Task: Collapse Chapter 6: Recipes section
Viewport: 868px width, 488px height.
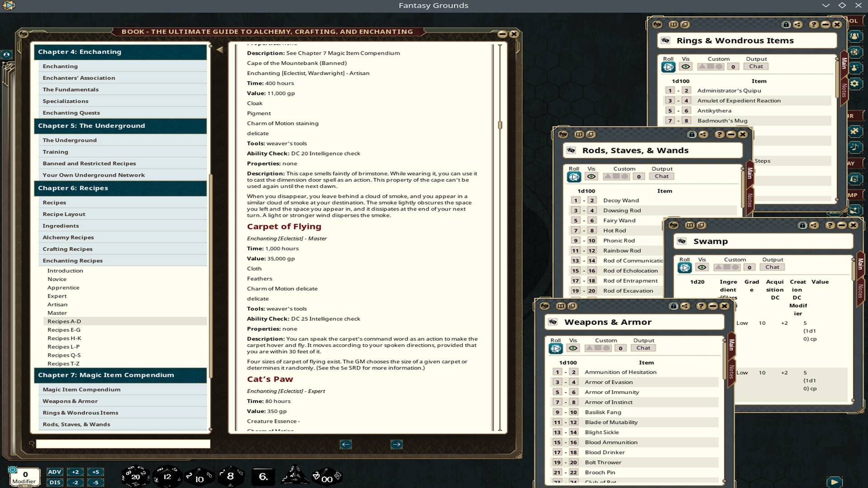Action: click(x=120, y=188)
